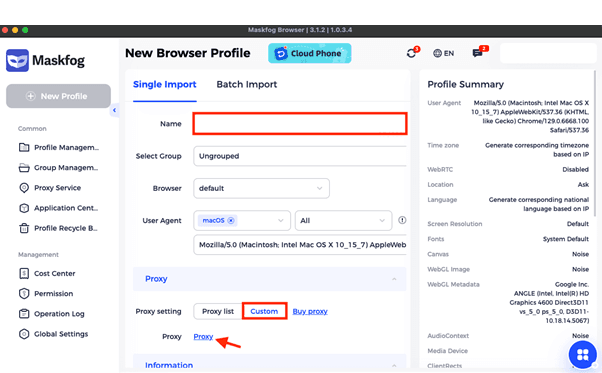Open the Profile Management sidebar icon
Screen dimensions: 602x373
[x=24, y=147]
